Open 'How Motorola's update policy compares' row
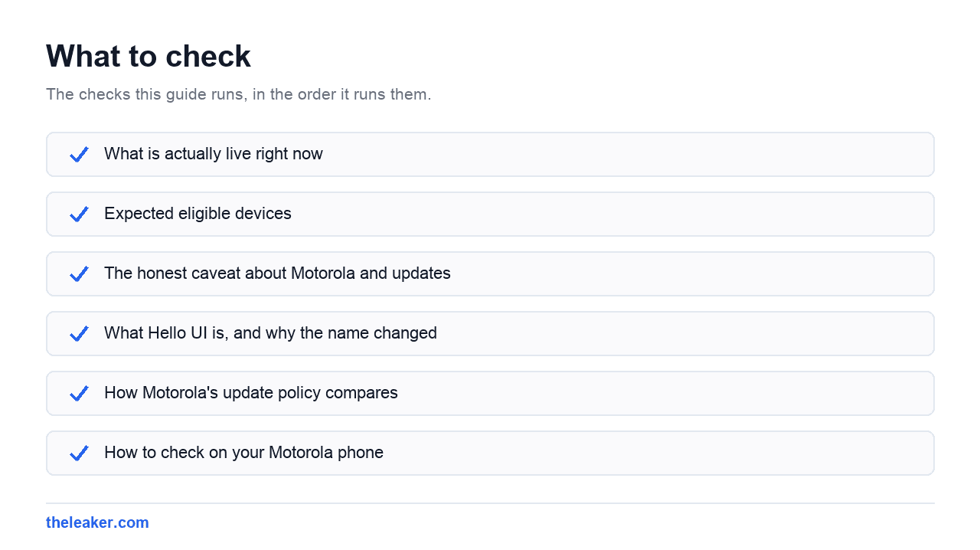 (x=490, y=393)
